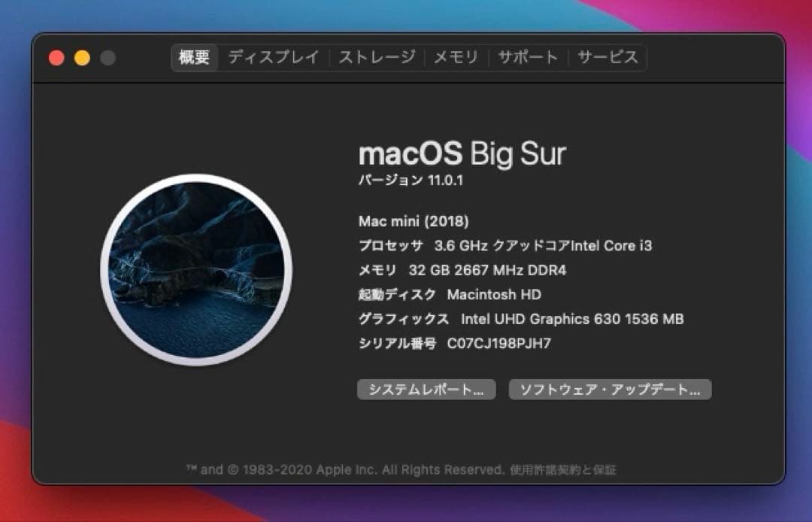Click the Mac mini (2018) model name
The height and width of the screenshot is (522, 812).
(x=412, y=221)
